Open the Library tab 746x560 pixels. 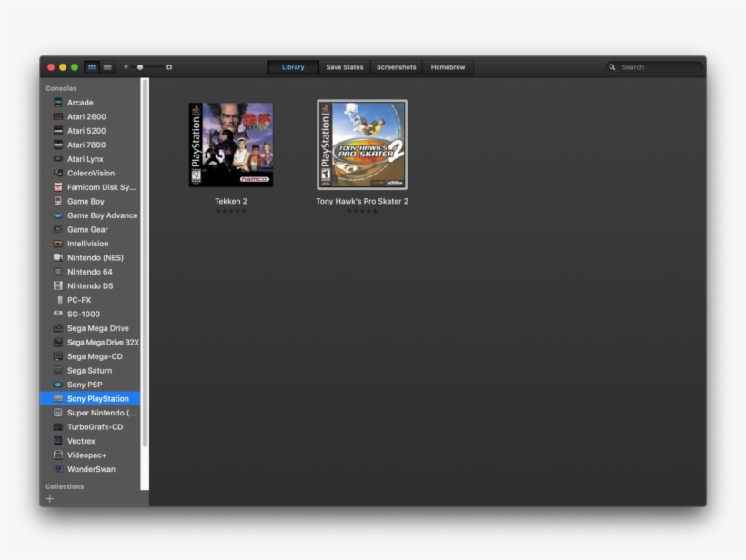tap(293, 67)
